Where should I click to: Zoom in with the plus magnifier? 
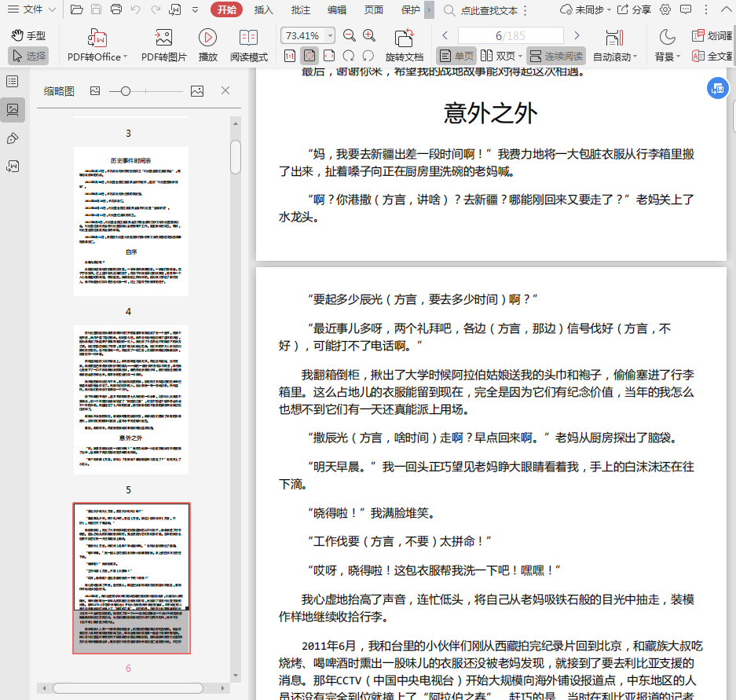point(369,35)
